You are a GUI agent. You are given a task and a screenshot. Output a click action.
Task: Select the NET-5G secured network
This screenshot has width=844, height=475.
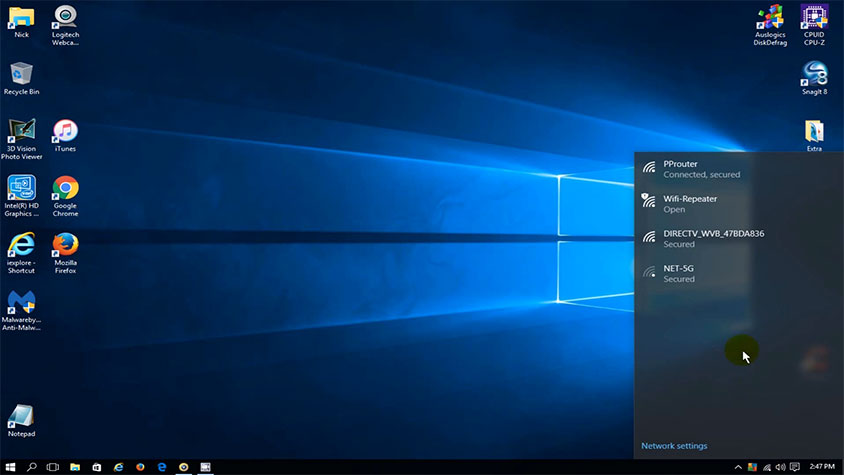[x=738, y=274]
